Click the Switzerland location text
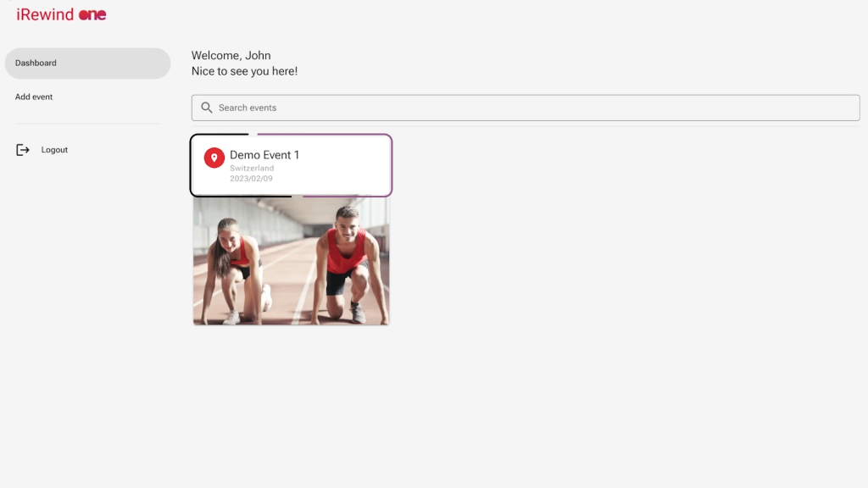This screenshot has width=868, height=488. [x=252, y=169]
